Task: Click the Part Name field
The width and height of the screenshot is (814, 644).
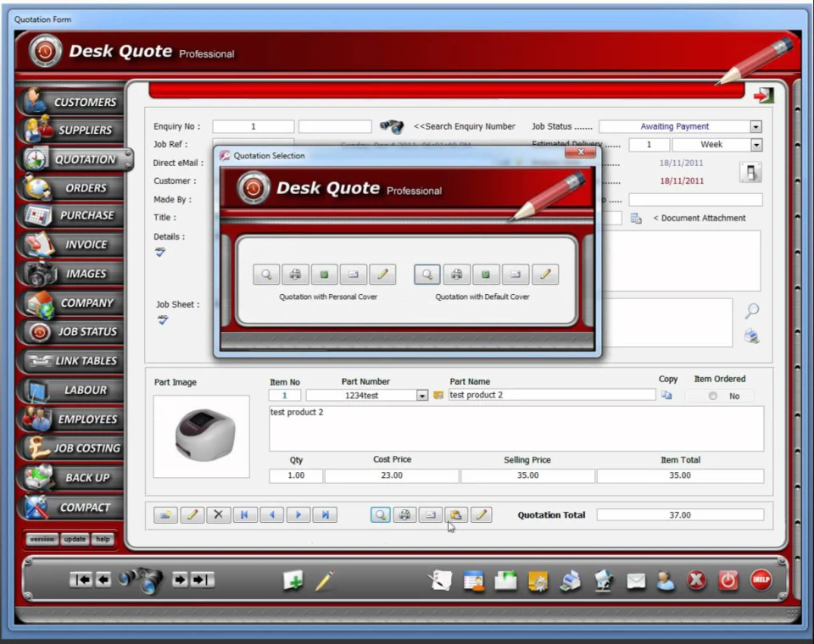Action: click(x=551, y=395)
